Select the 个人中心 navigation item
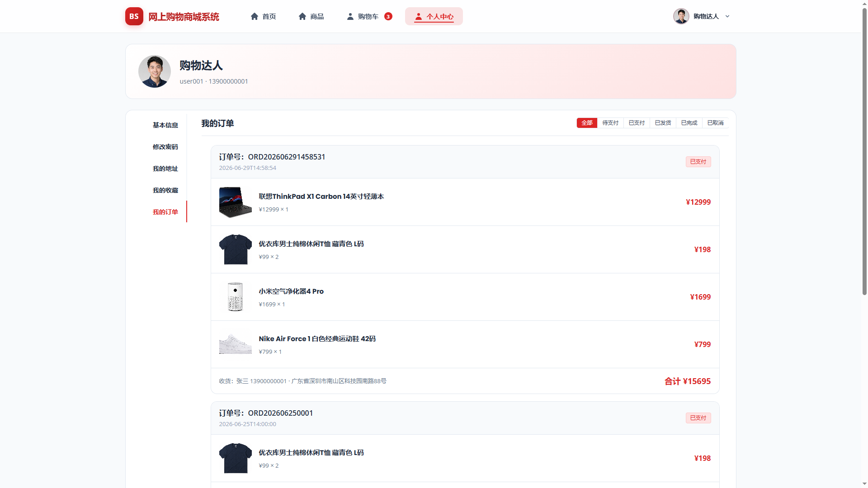This screenshot has width=868, height=488. pos(434,16)
